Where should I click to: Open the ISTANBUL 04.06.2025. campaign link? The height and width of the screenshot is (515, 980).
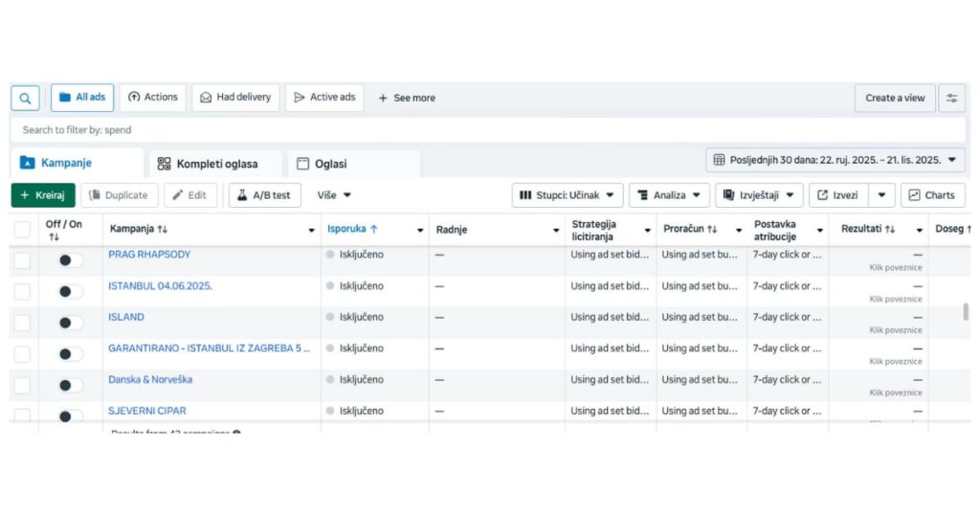pos(160,286)
